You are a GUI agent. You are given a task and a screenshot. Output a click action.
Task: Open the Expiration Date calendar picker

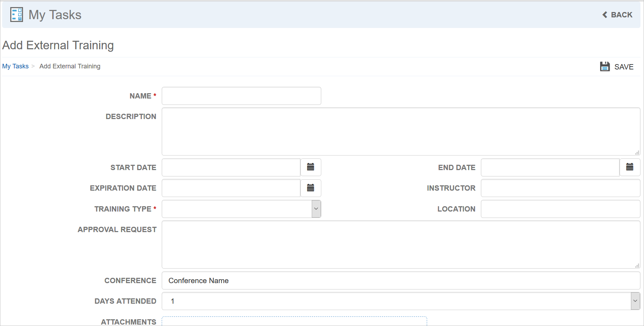tap(311, 188)
